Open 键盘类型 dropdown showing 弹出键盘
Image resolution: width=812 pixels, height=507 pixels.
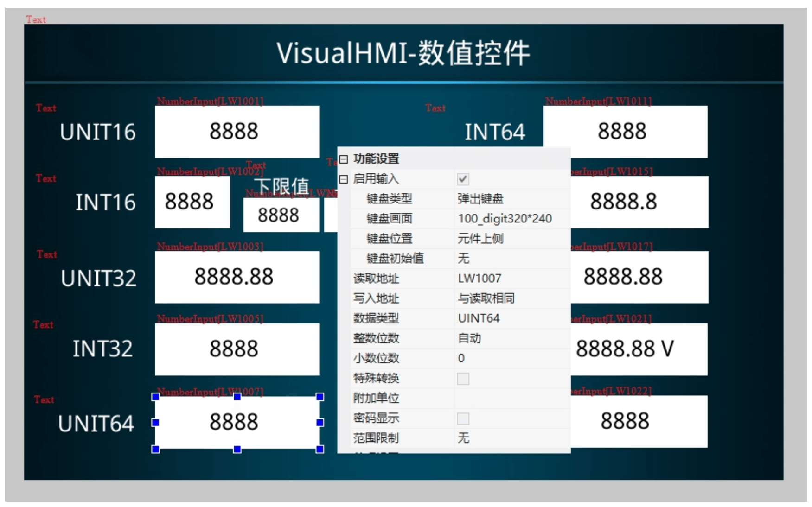(510, 199)
